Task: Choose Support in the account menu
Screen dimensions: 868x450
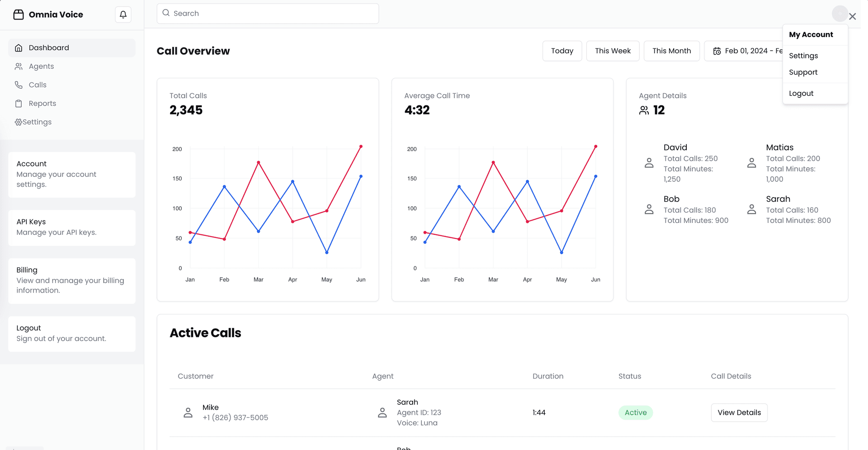Action: coord(815,72)
